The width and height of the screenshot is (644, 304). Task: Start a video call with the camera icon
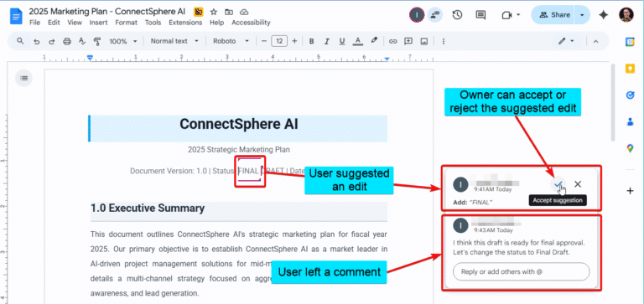point(506,15)
